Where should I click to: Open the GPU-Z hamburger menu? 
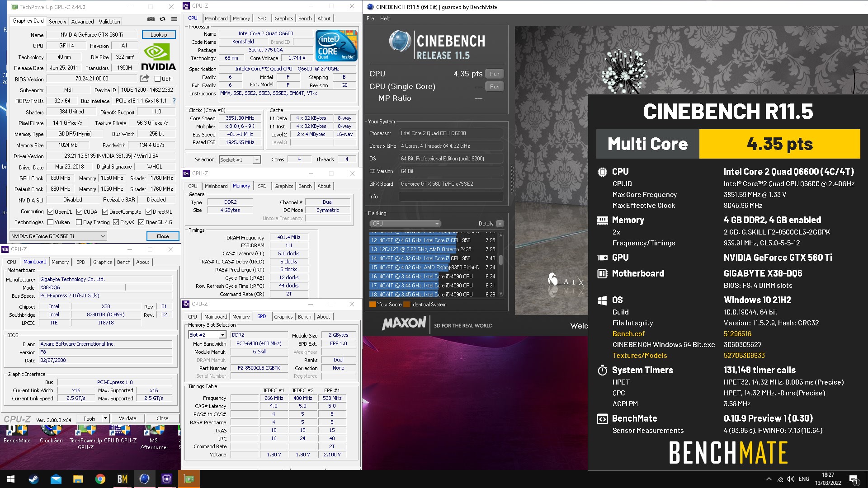pos(174,19)
